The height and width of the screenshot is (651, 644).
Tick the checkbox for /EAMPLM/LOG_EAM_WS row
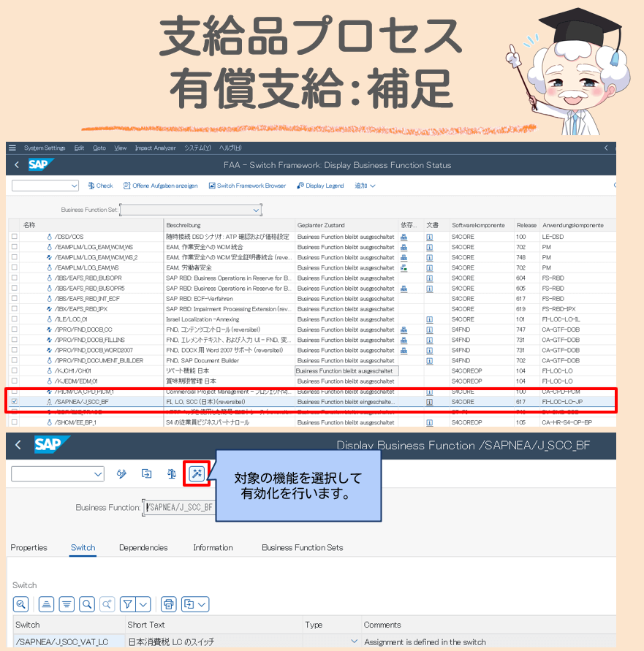[x=15, y=267]
